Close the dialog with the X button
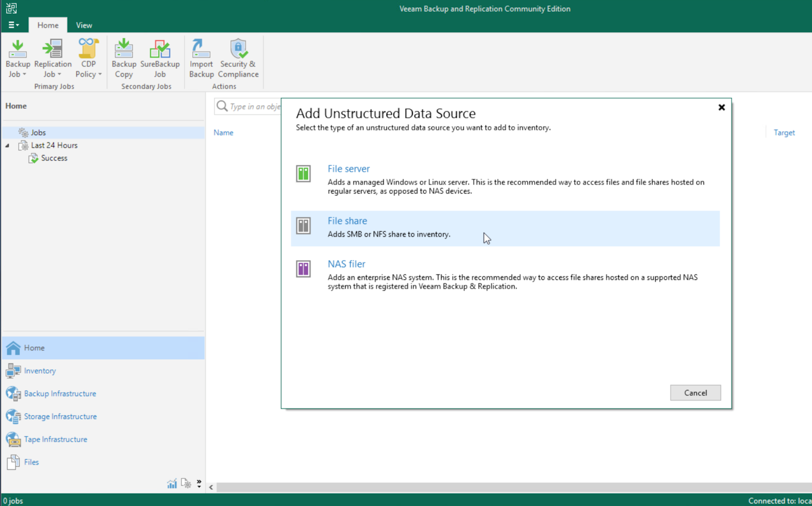The image size is (812, 506). [721, 107]
